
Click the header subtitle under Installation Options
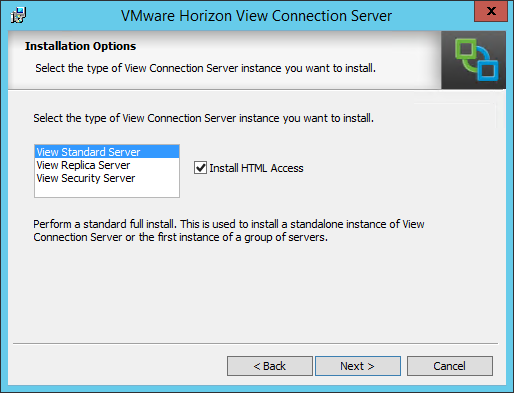pyautogui.click(x=205, y=68)
